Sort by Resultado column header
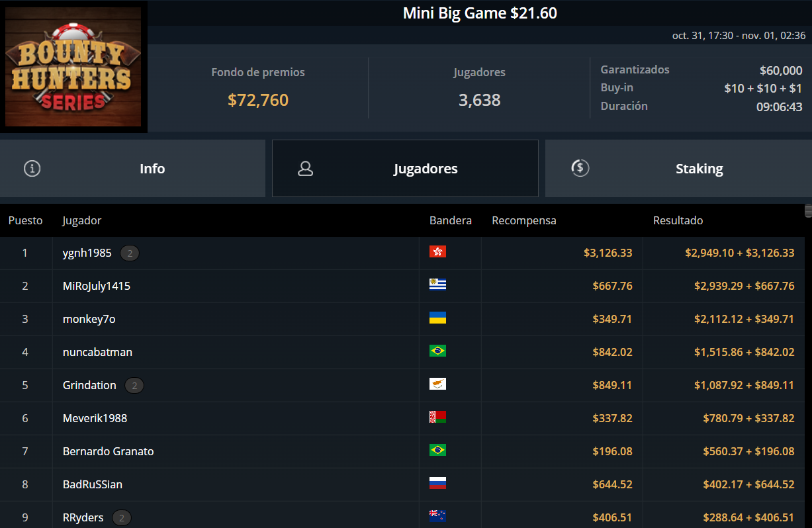 [678, 220]
